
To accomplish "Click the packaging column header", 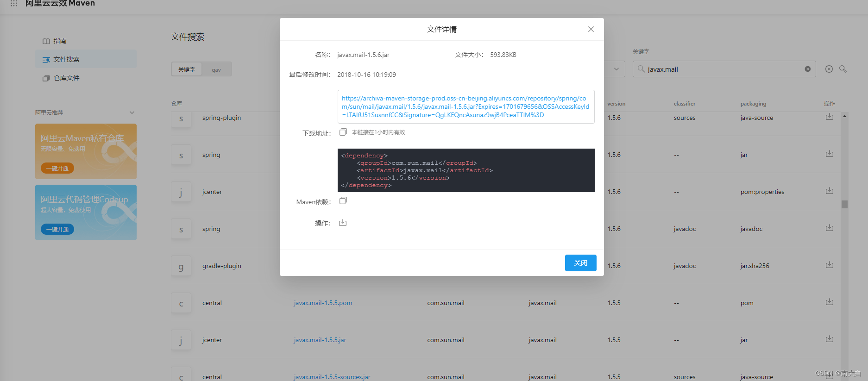I will pyautogui.click(x=753, y=104).
